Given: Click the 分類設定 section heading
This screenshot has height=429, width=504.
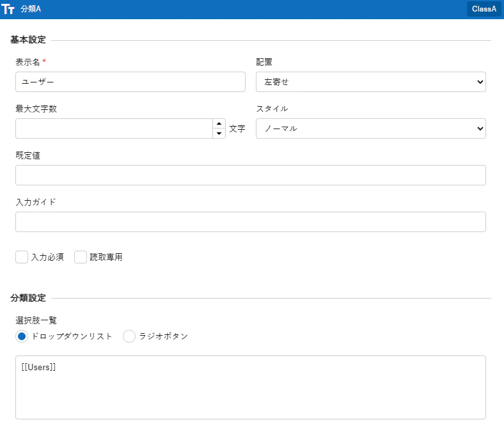Looking at the screenshot, I should (28, 298).
